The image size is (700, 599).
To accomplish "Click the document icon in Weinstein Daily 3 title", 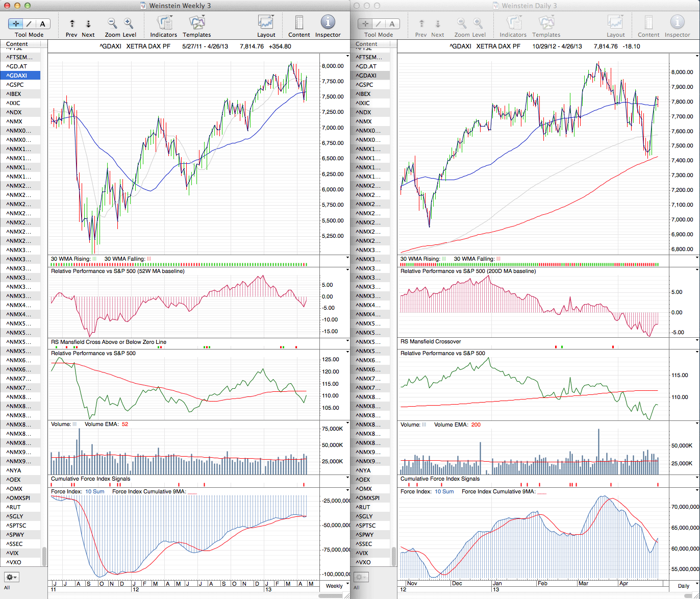I will pos(496,6).
